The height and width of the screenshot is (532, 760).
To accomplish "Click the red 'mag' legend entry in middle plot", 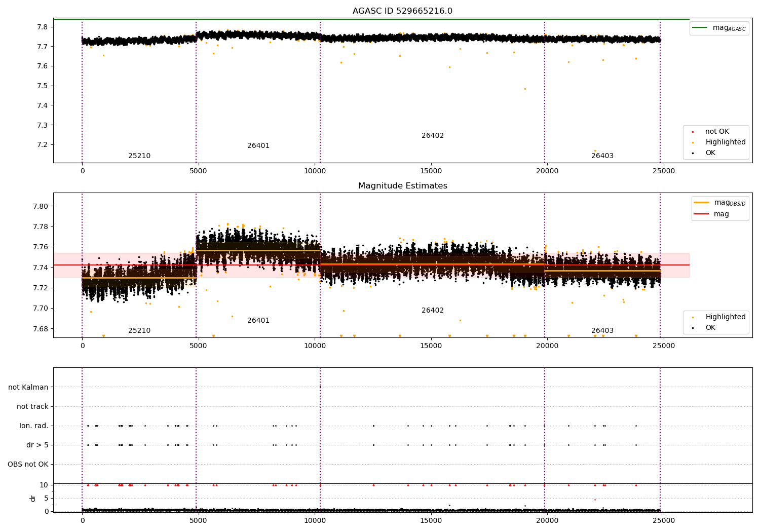I will click(x=711, y=214).
